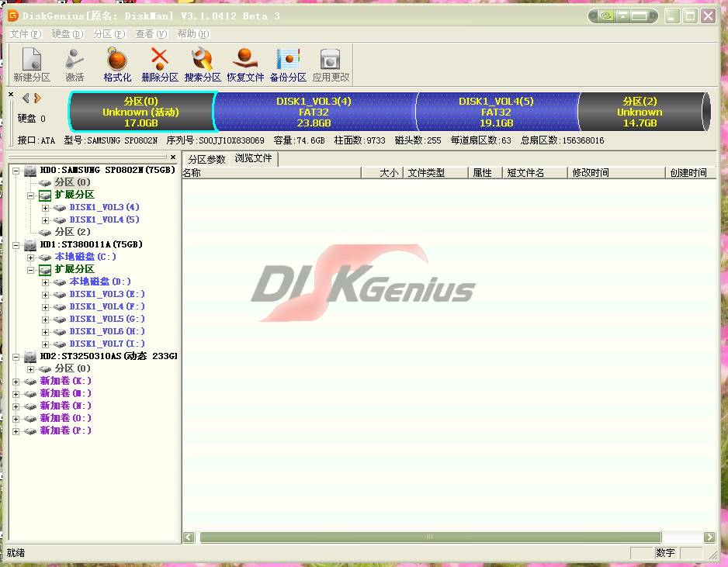Click the 搜索分区 search partition icon

click(203, 60)
